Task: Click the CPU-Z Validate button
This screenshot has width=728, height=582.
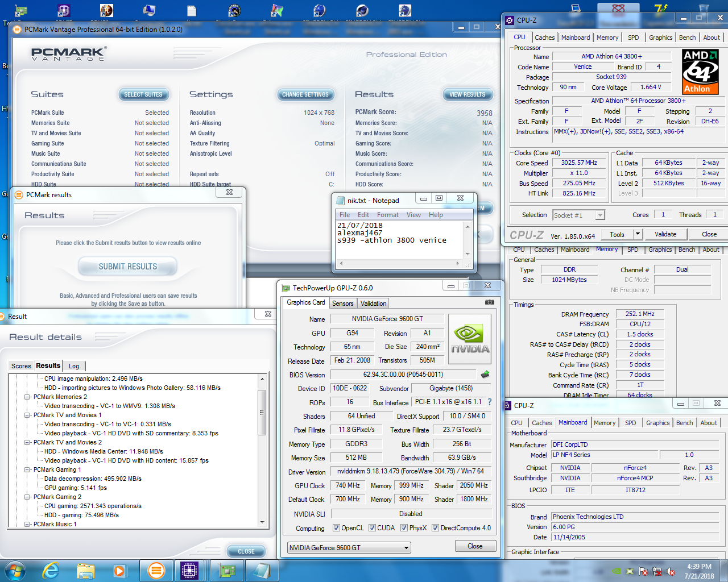Action: [665, 234]
